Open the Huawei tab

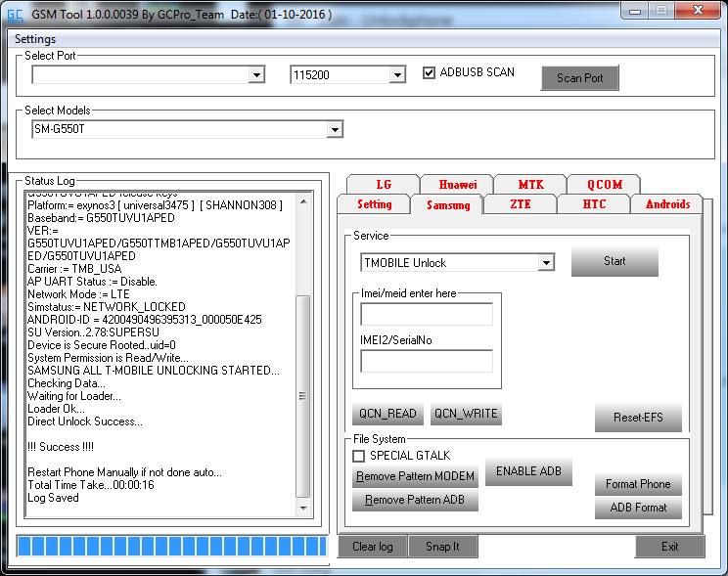pos(457,185)
